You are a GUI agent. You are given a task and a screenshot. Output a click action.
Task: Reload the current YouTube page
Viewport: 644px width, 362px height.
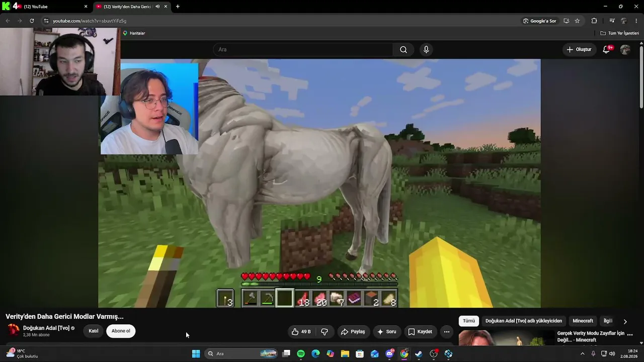point(32,21)
